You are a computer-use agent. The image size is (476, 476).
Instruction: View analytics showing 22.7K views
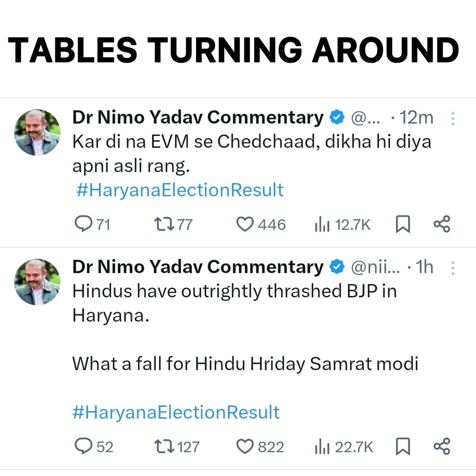click(x=322, y=447)
